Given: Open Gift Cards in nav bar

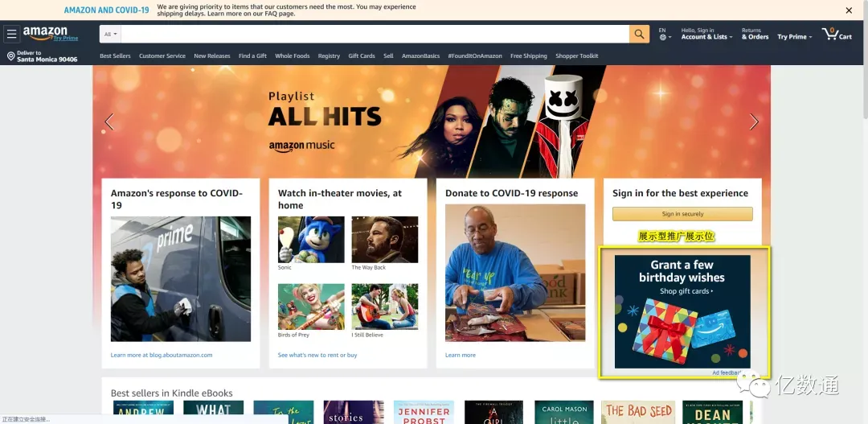Looking at the screenshot, I should click(x=362, y=56).
